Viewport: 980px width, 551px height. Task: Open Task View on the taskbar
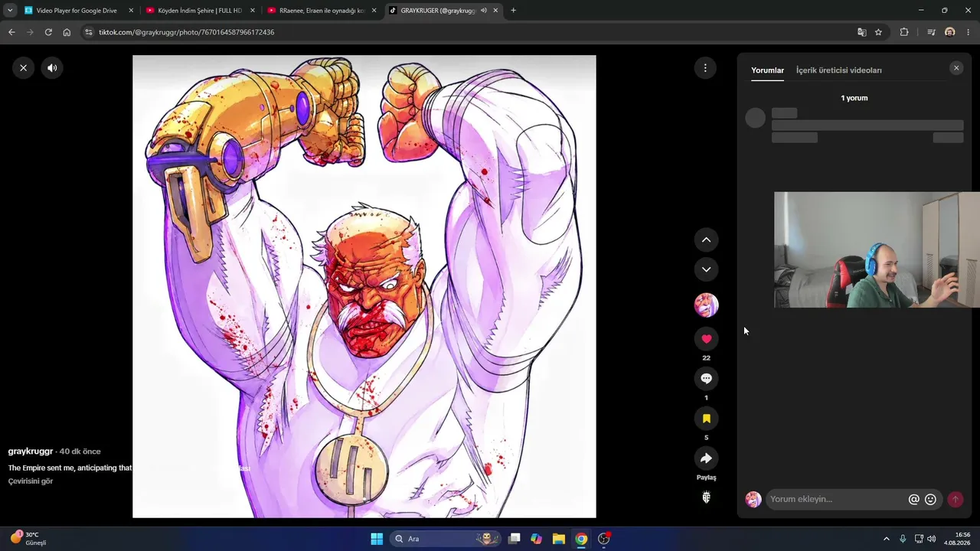tap(514, 539)
